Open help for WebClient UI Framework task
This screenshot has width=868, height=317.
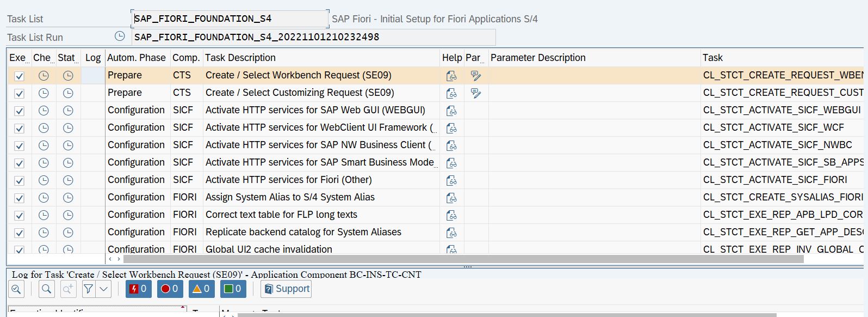451,128
